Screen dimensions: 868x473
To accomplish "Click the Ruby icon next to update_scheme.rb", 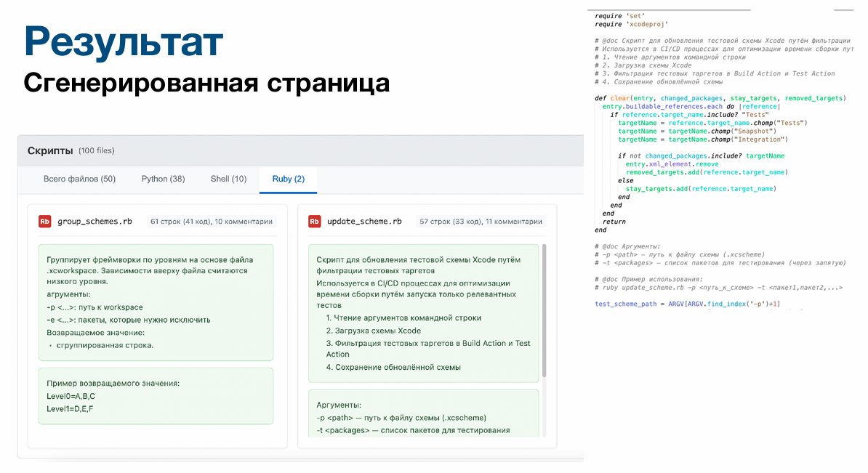I will pos(315,222).
